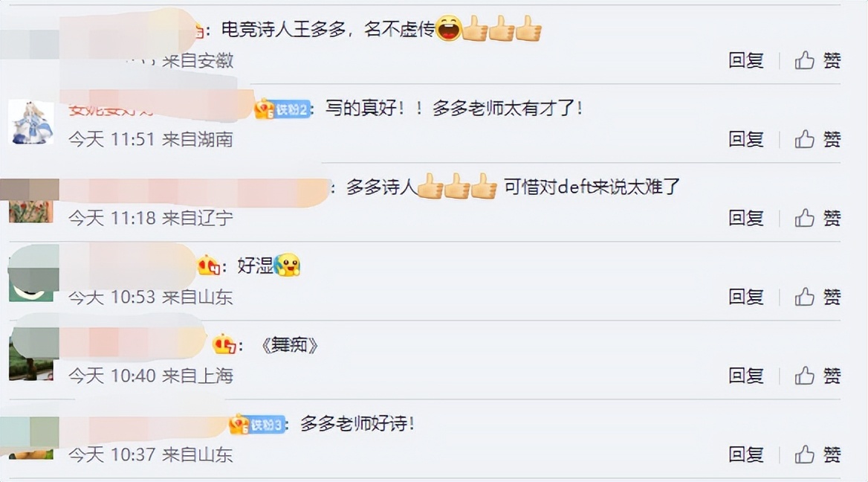The width and height of the screenshot is (868, 482).
Task: Click the crown badge beside 好湿 comment
Action: coord(209,266)
